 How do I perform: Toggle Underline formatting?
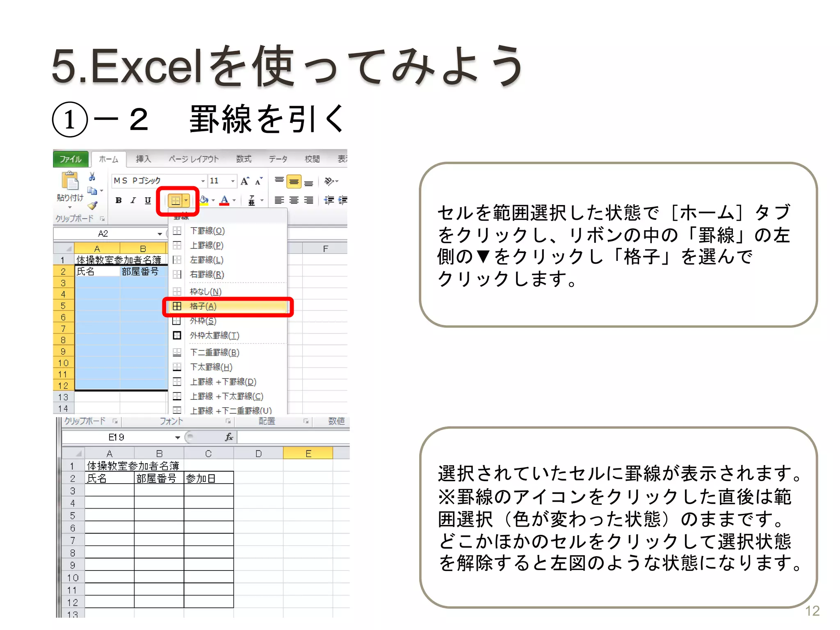(148, 200)
